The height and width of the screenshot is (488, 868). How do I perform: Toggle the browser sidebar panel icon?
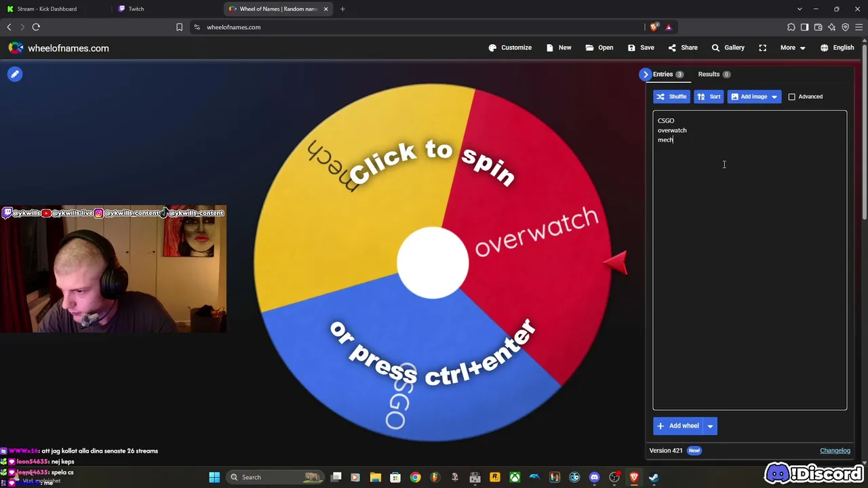(805, 27)
